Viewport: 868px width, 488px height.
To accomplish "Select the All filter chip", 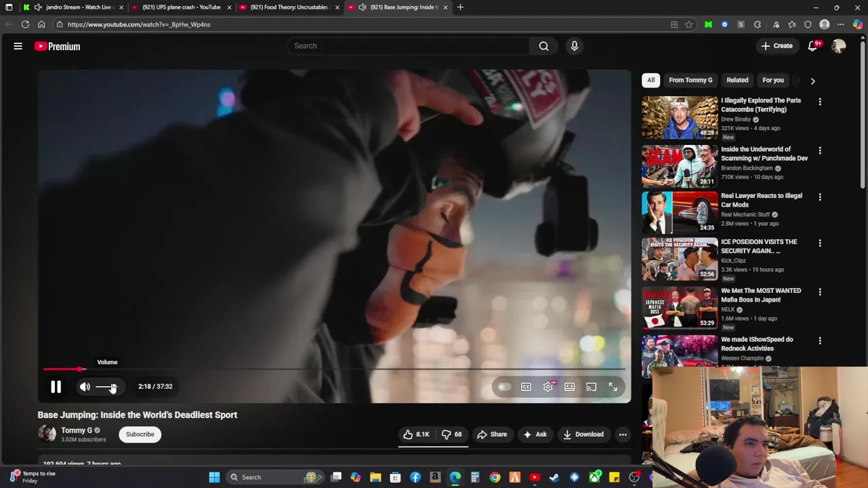I will 650,80.
